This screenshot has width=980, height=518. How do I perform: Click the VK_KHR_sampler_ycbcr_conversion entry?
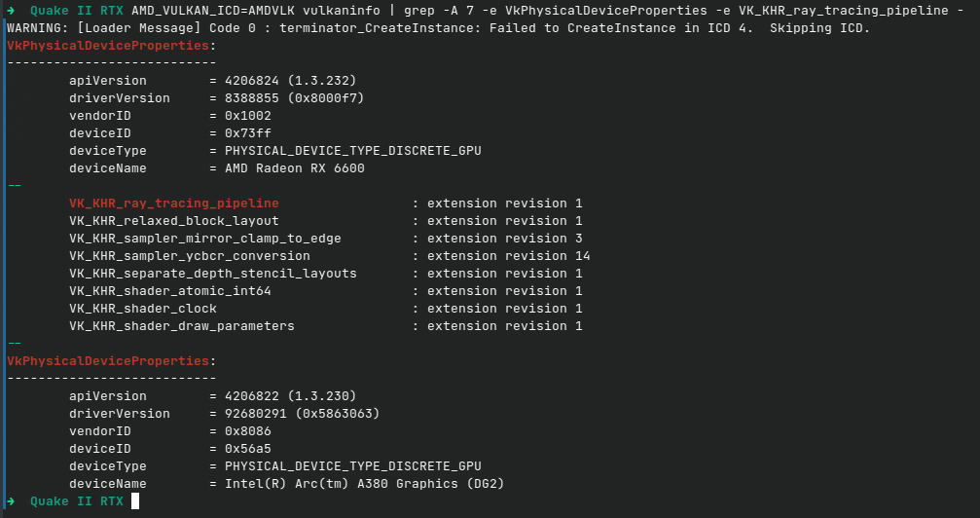[x=190, y=256]
